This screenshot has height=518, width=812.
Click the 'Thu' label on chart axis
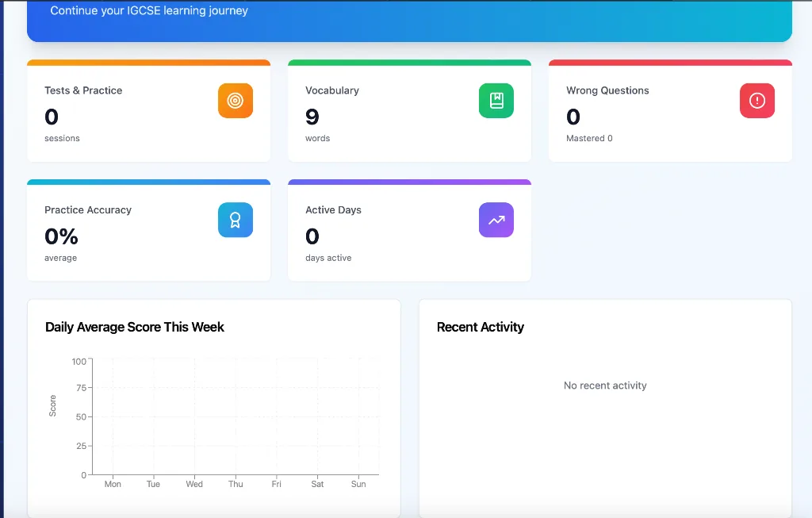pyautogui.click(x=236, y=484)
